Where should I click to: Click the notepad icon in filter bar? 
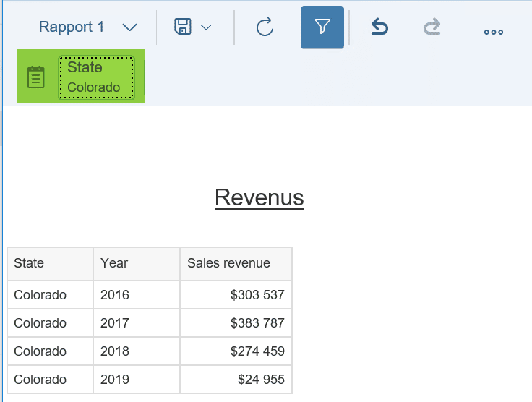(x=36, y=77)
